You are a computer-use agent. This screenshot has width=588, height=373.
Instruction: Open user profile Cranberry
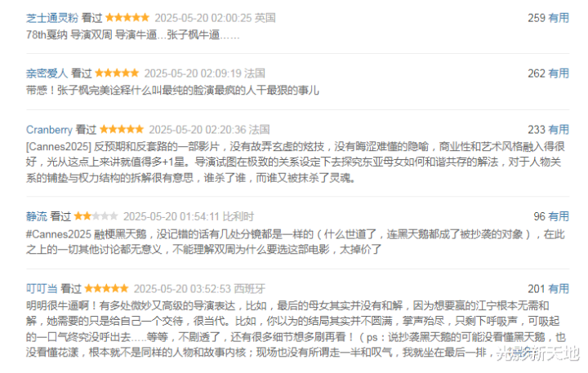coord(49,130)
